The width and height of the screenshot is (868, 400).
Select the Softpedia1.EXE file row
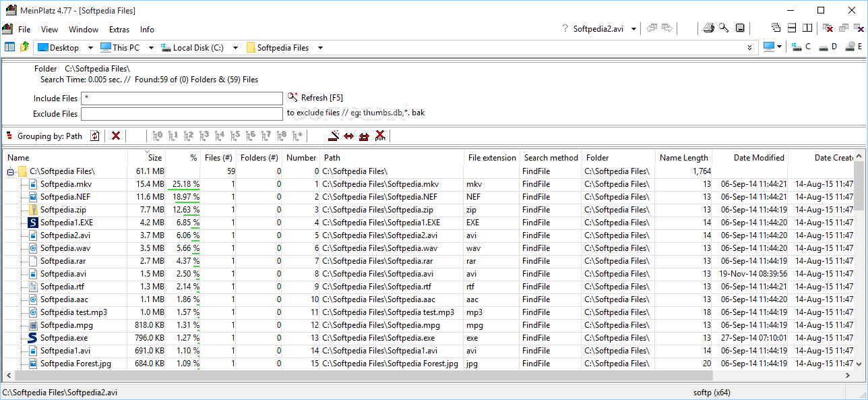tap(429, 223)
